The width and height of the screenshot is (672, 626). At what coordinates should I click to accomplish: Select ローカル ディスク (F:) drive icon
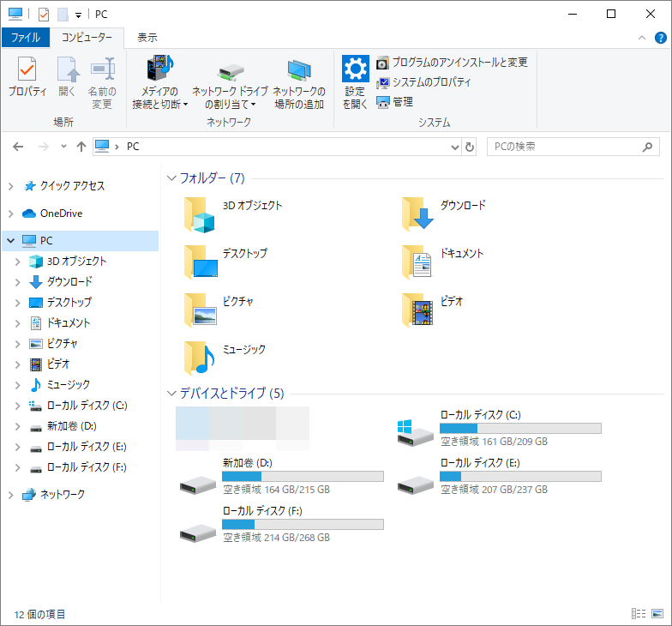pyautogui.click(x=197, y=533)
